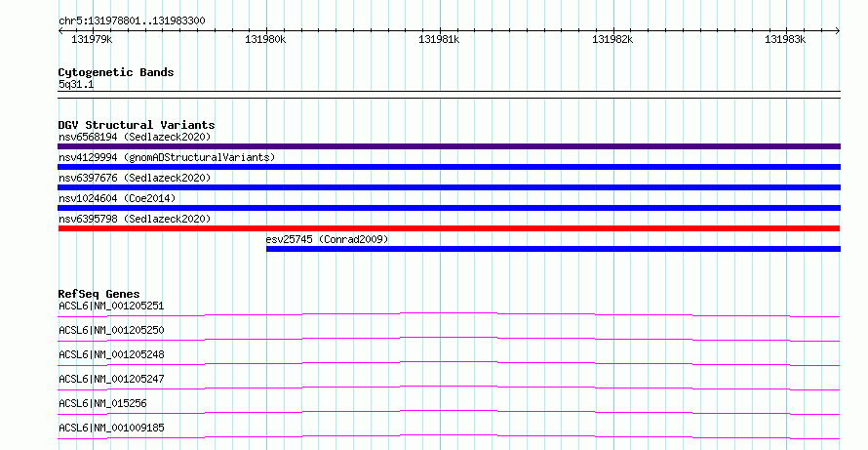Click the magenta NM_001205247 gene line

(x=449, y=387)
